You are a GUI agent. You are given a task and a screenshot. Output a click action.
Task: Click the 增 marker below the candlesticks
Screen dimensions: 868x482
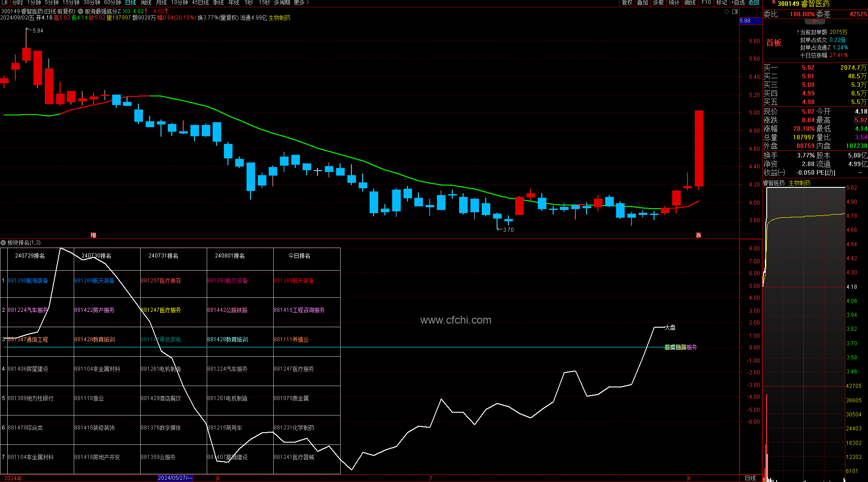point(93,235)
